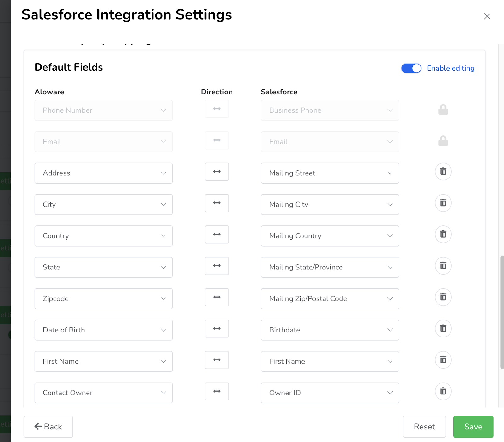The width and height of the screenshot is (504, 442).
Task: Delete the Contact Owner mapping row
Action: coord(443,391)
